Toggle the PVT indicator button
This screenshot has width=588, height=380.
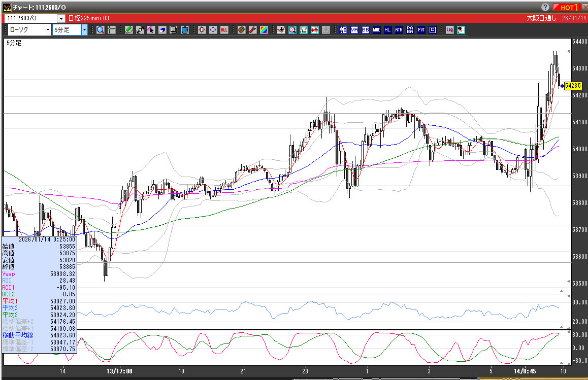coord(421,30)
